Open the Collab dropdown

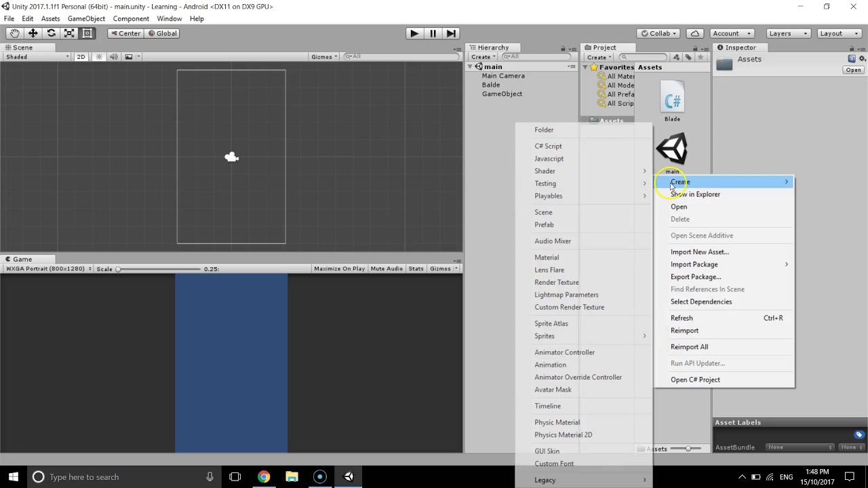click(659, 33)
